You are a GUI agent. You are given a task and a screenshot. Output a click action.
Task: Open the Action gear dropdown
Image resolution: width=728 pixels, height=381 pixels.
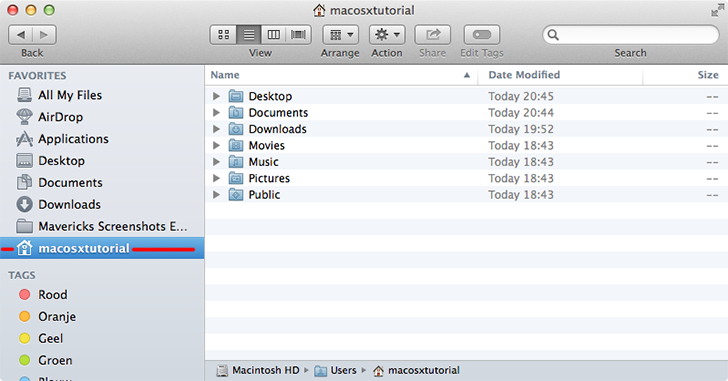387,35
